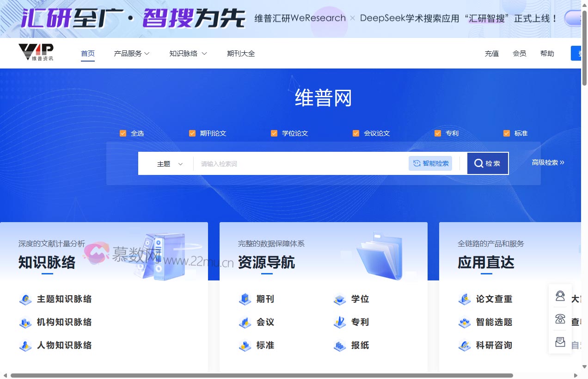Switch to the 期刊大全 tab

[241, 53]
